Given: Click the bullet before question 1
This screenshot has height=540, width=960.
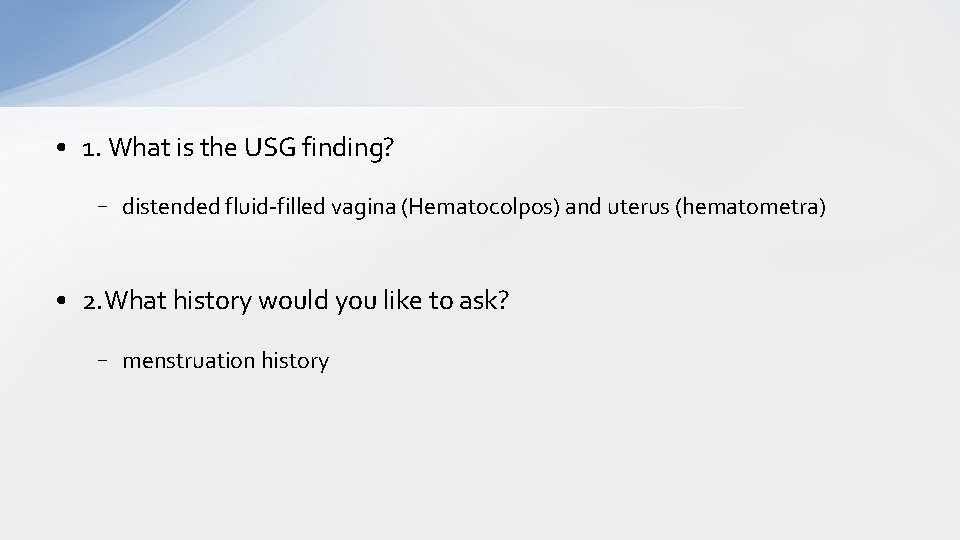Looking at the screenshot, I should tap(62, 149).
